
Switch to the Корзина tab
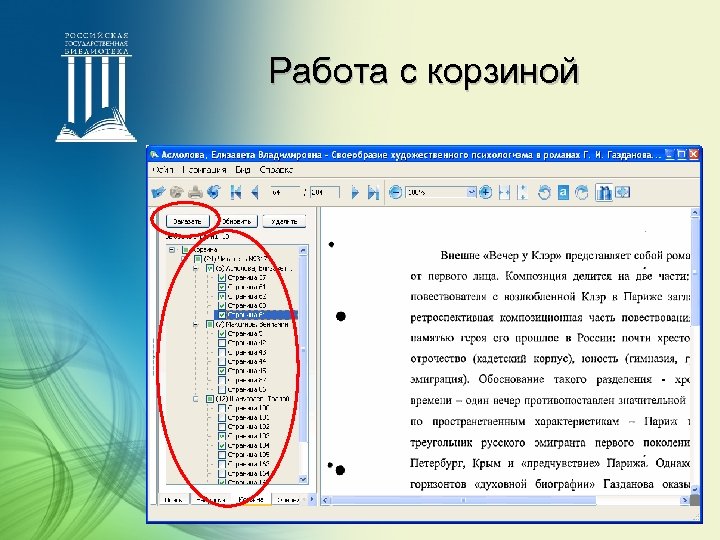click(x=252, y=500)
